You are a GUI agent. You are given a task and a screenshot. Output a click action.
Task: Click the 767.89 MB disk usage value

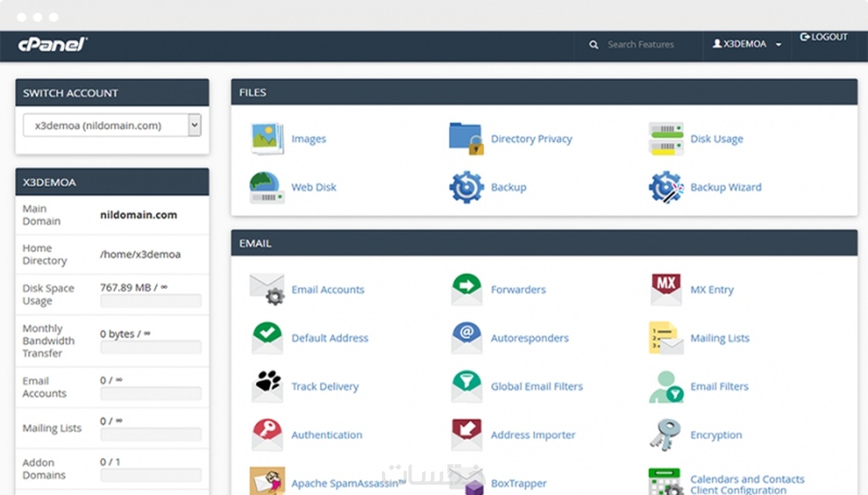point(134,287)
